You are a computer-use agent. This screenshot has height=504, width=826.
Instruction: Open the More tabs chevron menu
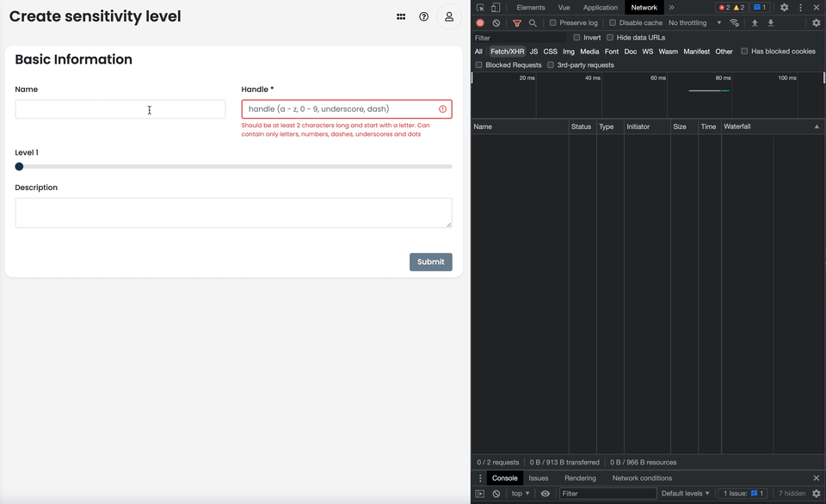click(671, 7)
